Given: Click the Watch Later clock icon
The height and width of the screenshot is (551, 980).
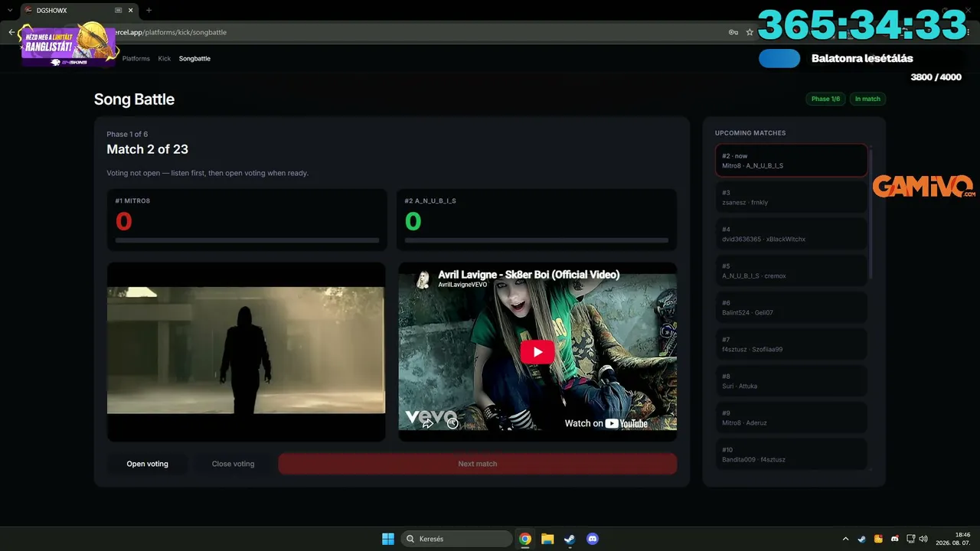Looking at the screenshot, I should coord(452,422).
